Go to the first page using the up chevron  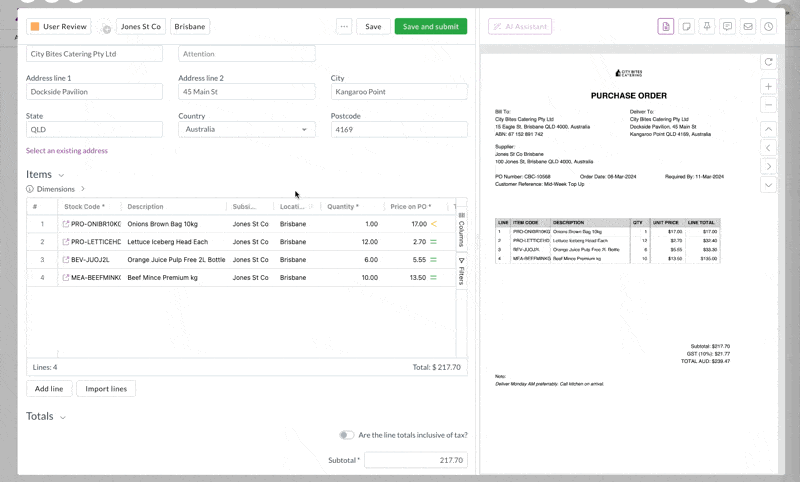768,129
